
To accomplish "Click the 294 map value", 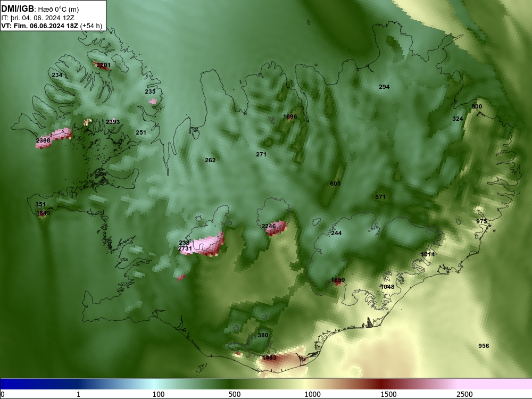I will point(384,87).
